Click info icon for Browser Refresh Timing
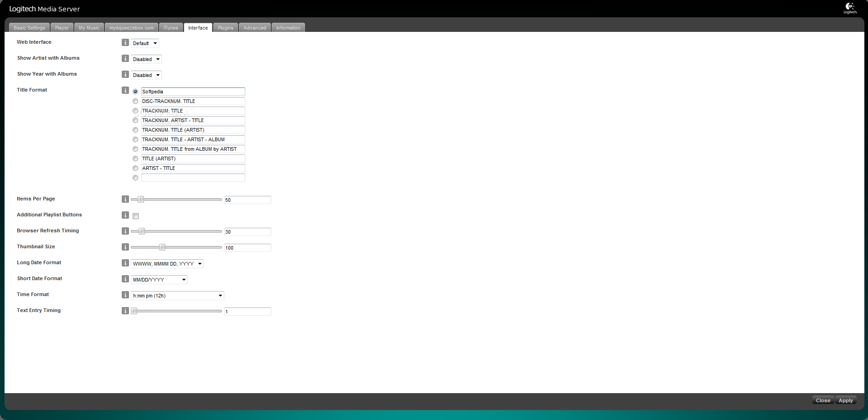The width and height of the screenshot is (868, 420). click(x=125, y=231)
